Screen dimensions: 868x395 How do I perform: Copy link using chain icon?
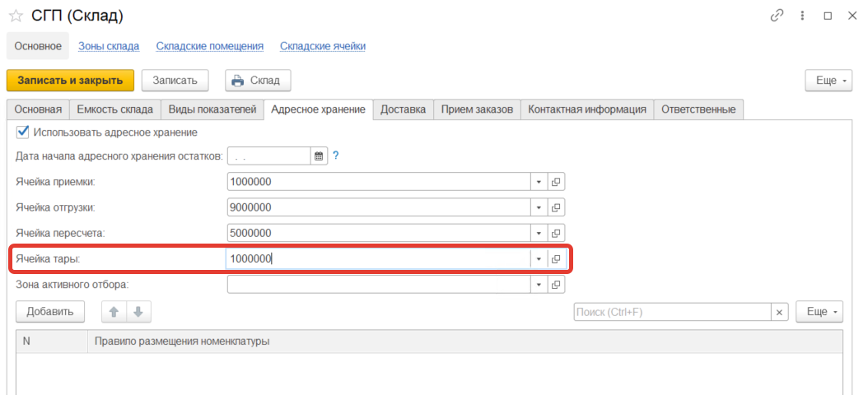(x=776, y=16)
